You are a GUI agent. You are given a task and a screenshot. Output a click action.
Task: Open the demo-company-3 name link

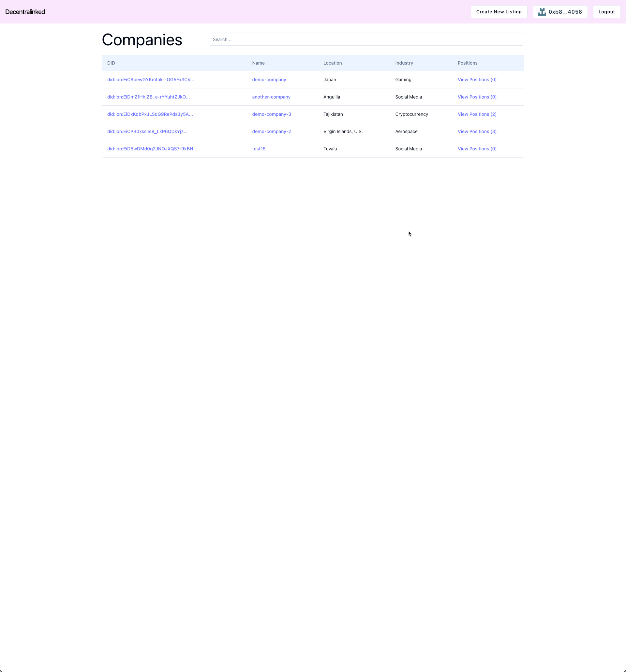coord(271,114)
